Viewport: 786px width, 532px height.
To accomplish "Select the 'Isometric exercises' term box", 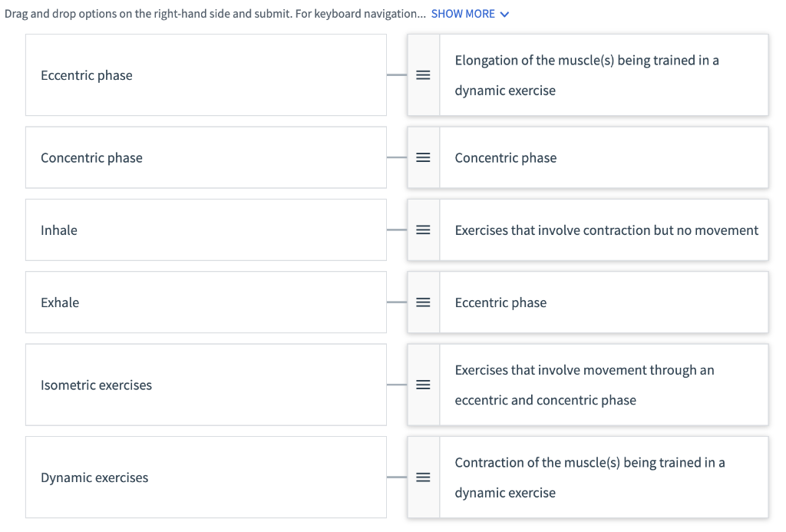I will [x=206, y=385].
